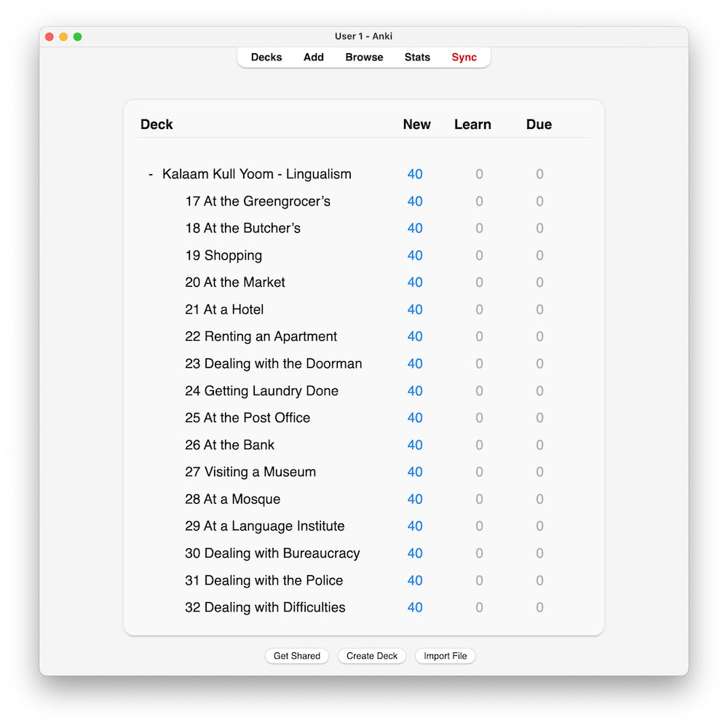Image resolution: width=728 pixels, height=728 pixels.
Task: Click the new count for 26 At the Bank
Action: point(415,445)
